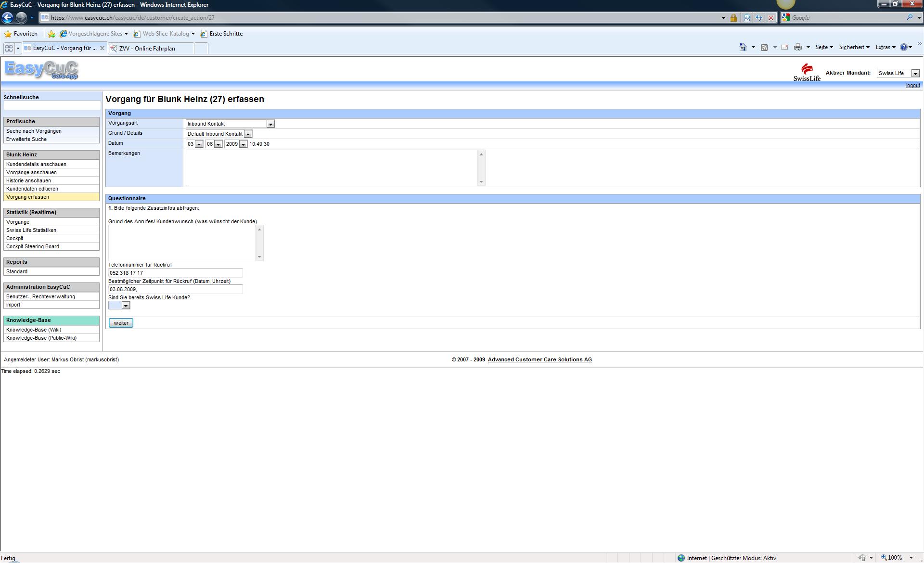Viewport: 924px width, 563px height.
Task: Click the zoom level 100% control
Action: click(x=897, y=558)
